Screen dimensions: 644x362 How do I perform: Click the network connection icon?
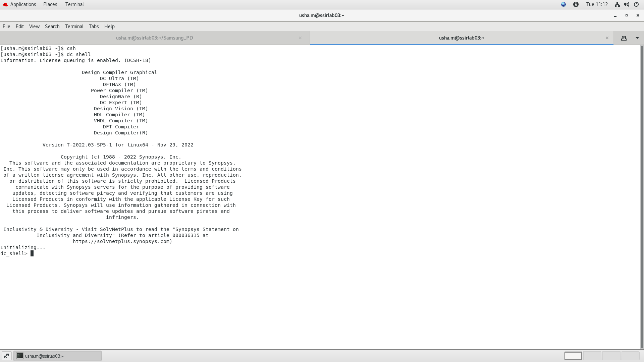(x=617, y=4)
